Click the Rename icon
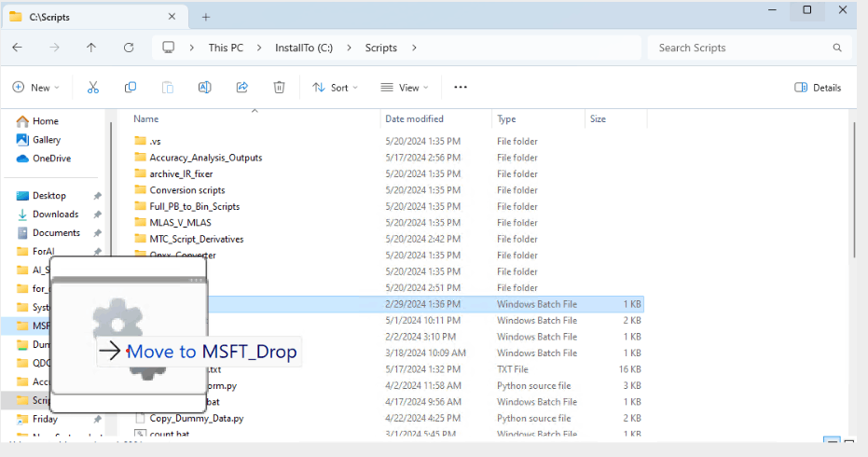 [205, 88]
